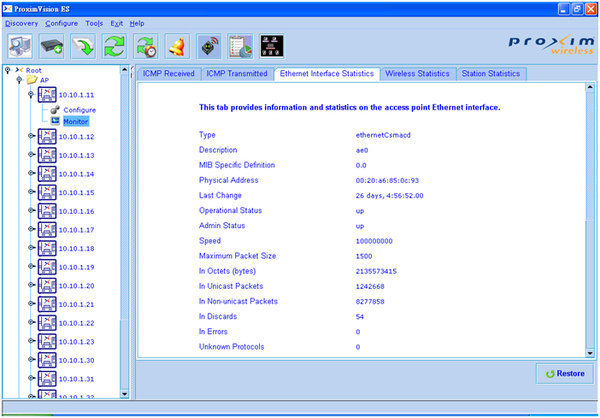Expand the 10.10.1.23 device node
This screenshot has height=418, width=600.
pos(31,341)
